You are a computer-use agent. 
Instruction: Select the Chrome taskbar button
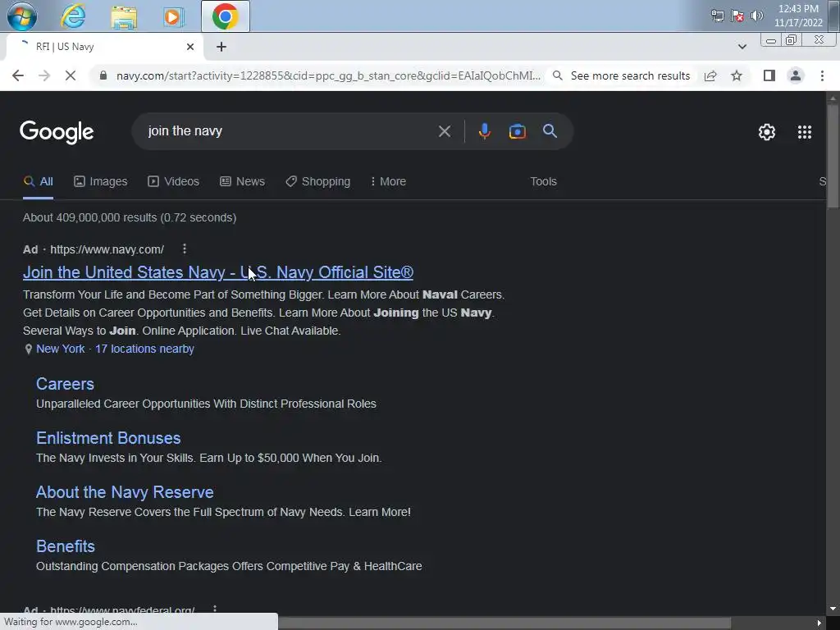(x=225, y=16)
